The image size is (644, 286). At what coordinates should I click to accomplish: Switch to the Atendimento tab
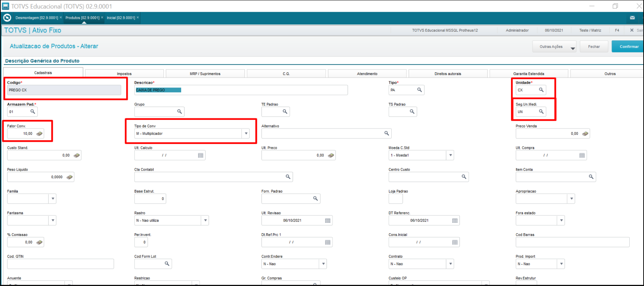coord(367,73)
